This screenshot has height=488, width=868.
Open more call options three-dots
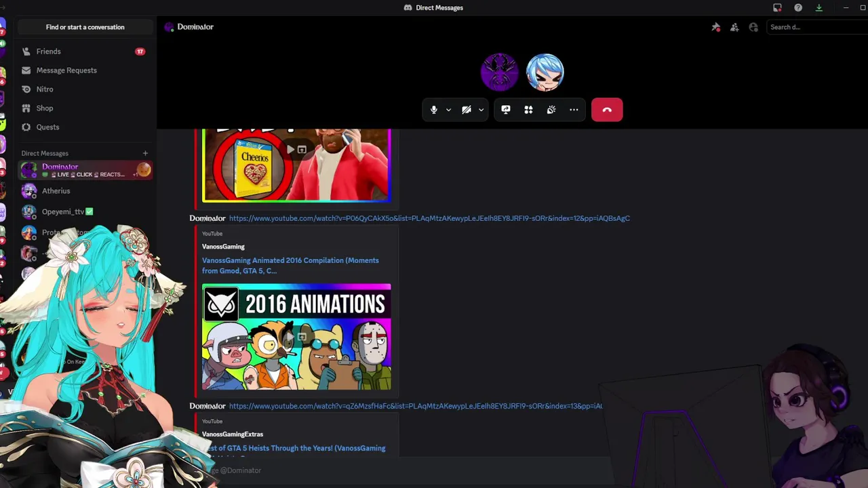(x=574, y=110)
